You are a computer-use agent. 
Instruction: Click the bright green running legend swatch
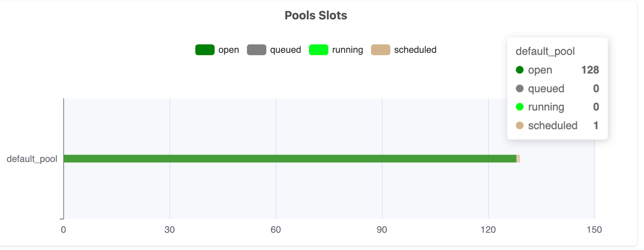point(318,50)
